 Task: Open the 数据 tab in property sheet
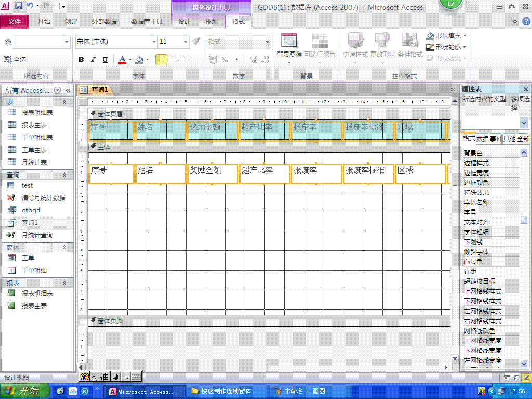(x=482, y=139)
